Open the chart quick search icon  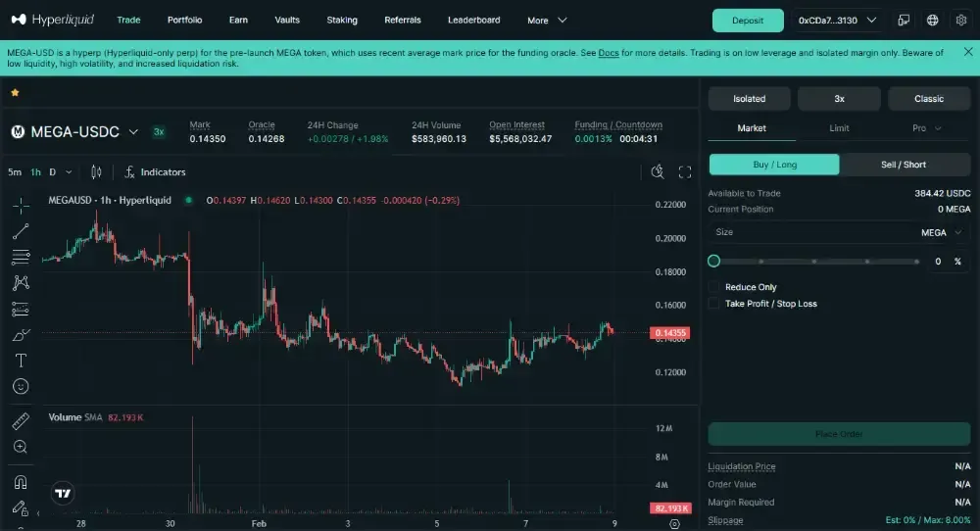[658, 171]
